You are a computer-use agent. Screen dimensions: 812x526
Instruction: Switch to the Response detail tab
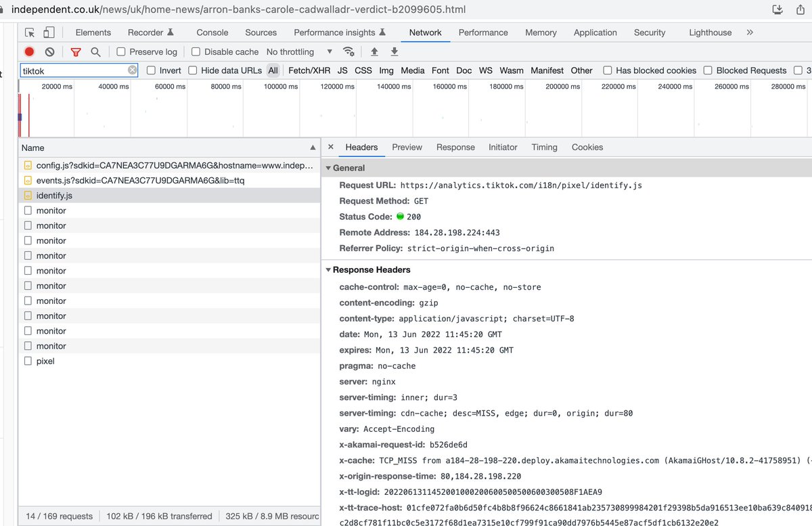point(455,147)
